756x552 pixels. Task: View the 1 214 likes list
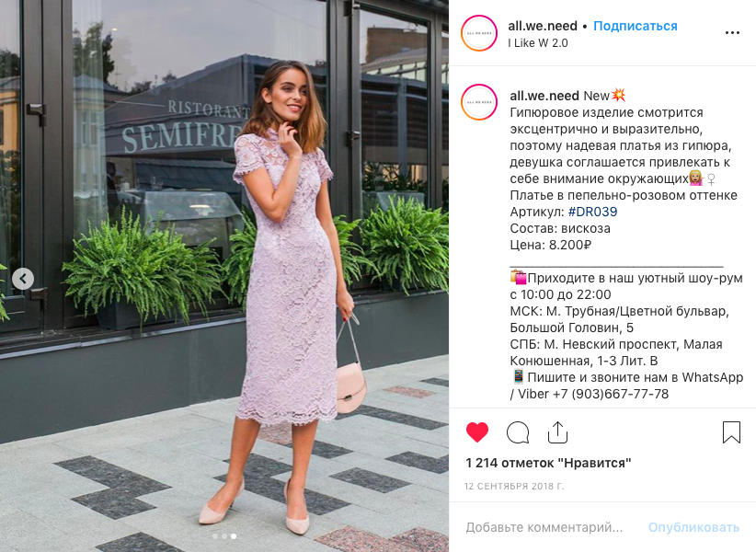point(548,463)
